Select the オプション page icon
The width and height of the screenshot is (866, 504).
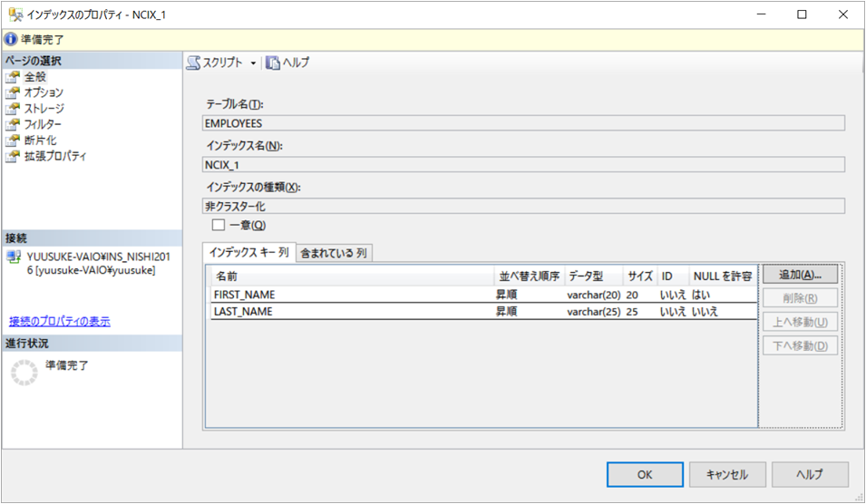coord(13,92)
